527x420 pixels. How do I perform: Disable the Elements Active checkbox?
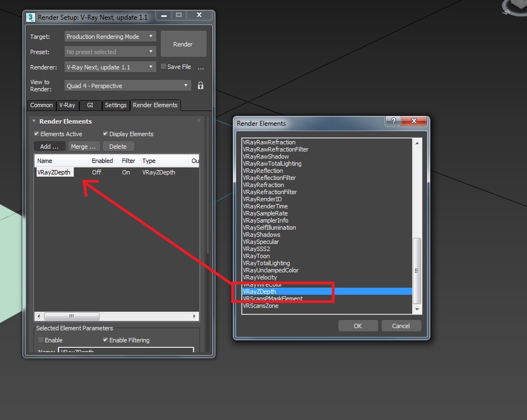pos(37,133)
